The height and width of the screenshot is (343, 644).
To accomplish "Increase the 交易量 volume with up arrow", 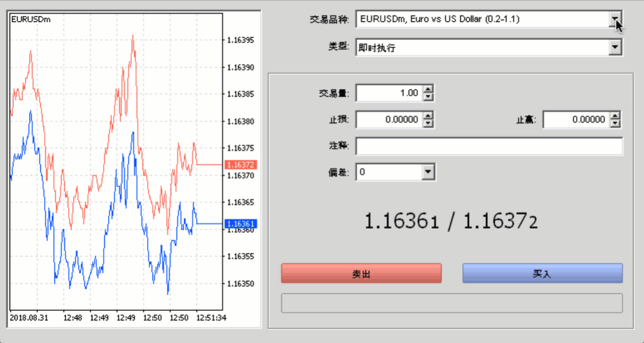I will (x=428, y=89).
